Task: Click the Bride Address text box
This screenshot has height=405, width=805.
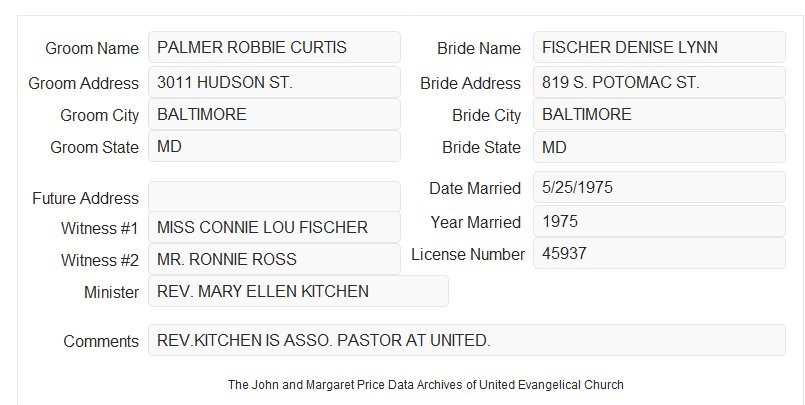Action: pyautogui.click(x=659, y=82)
